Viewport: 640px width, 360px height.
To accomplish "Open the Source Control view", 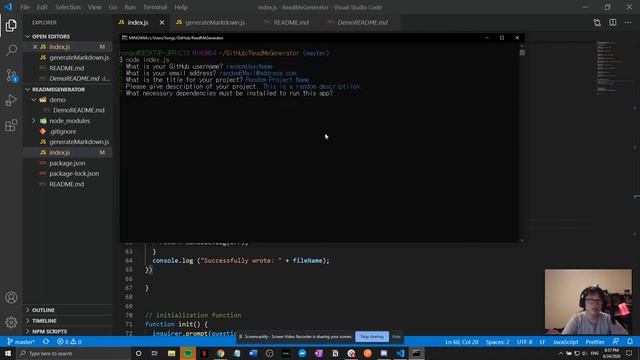I will tap(11, 76).
